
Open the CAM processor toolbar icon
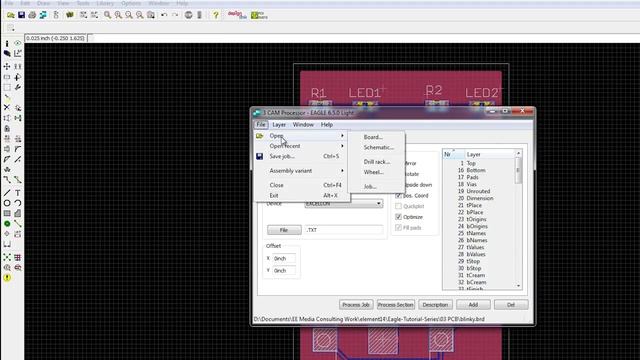coord(43,15)
